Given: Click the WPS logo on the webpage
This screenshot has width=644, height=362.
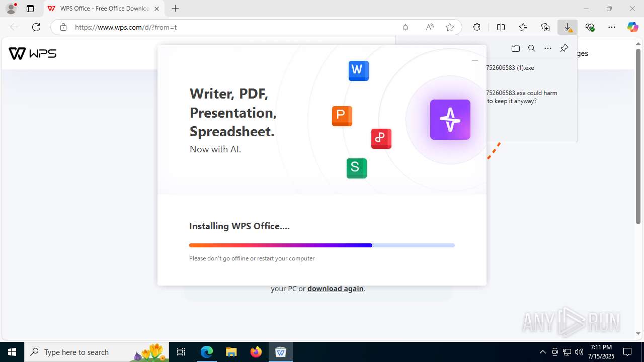Looking at the screenshot, I should (33, 53).
